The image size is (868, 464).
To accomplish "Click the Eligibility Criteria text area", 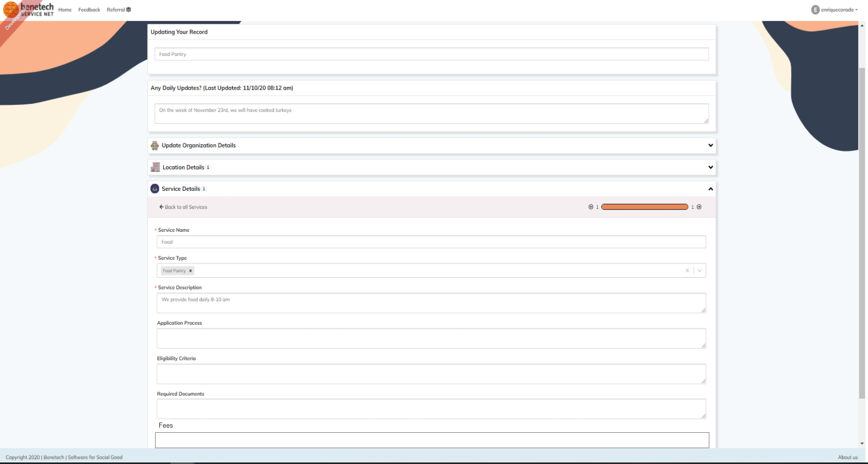I will click(431, 374).
